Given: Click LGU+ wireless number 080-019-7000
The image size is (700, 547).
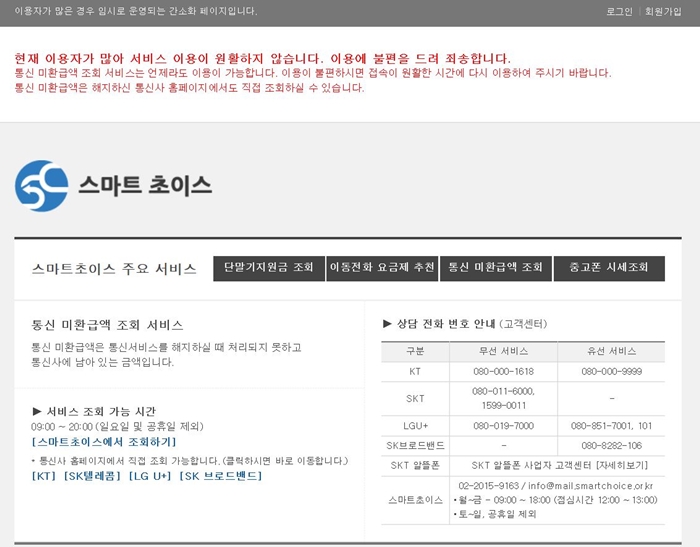Looking at the screenshot, I should 504,426.
